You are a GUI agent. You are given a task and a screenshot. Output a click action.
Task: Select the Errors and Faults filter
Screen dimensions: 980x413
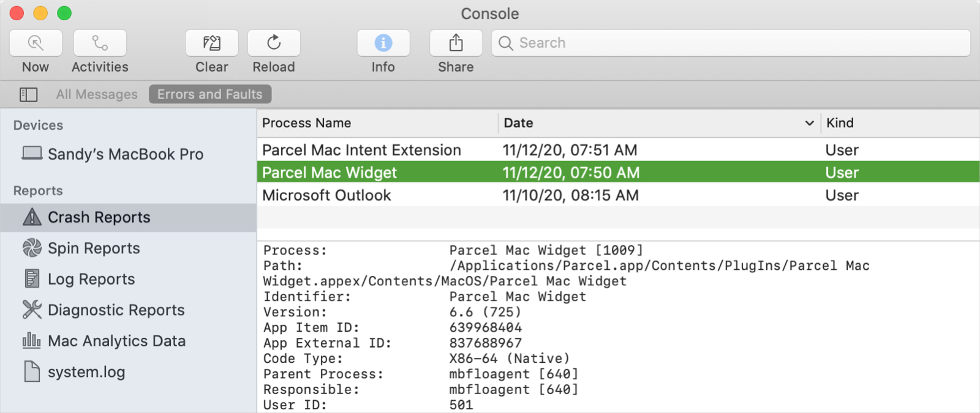tap(210, 94)
